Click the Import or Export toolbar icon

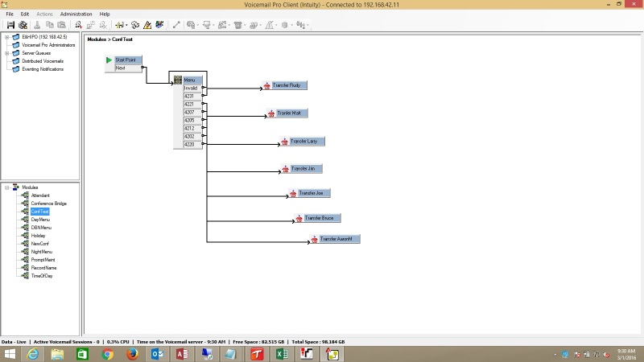[119, 25]
